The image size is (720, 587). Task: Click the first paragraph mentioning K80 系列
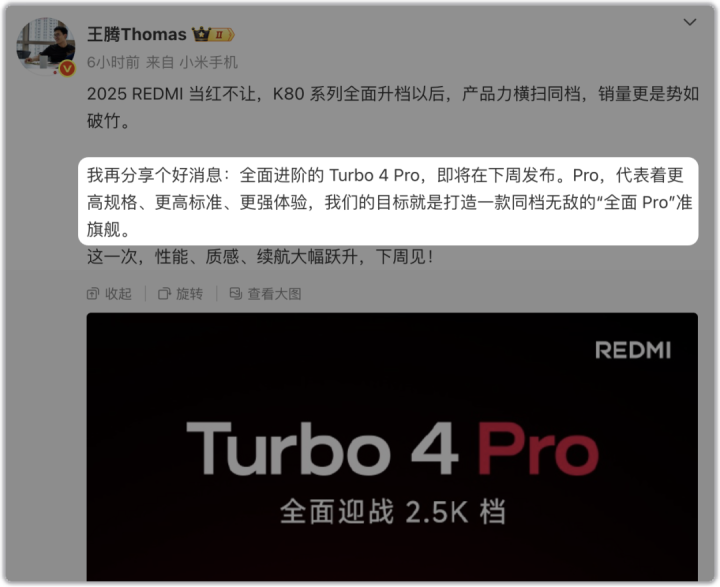393,107
